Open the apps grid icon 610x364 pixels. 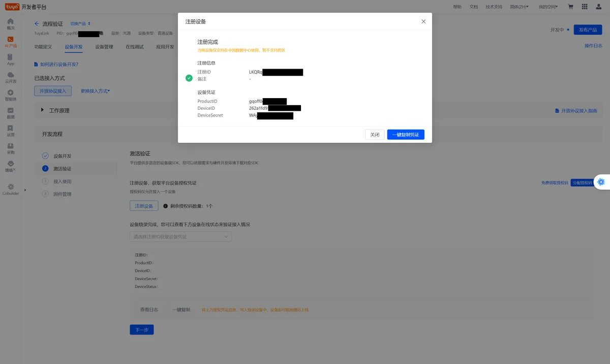pyautogui.click(x=585, y=7)
